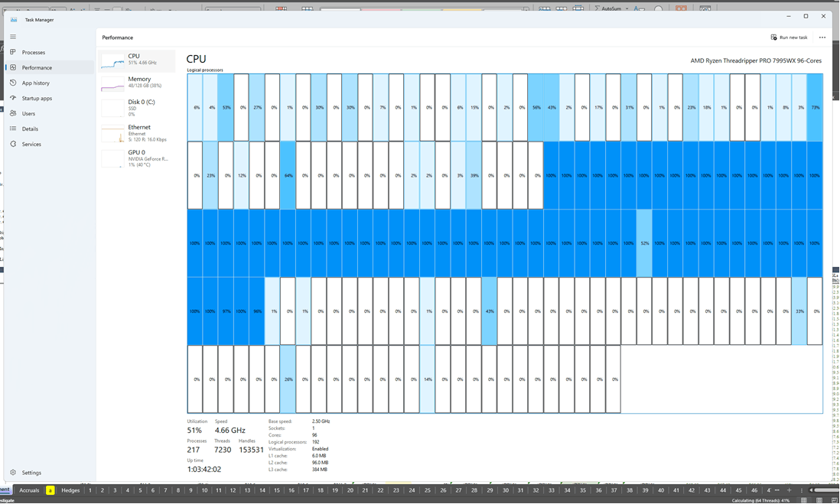
Task: Click the 51% utilization value below the graph
Action: [x=194, y=431]
